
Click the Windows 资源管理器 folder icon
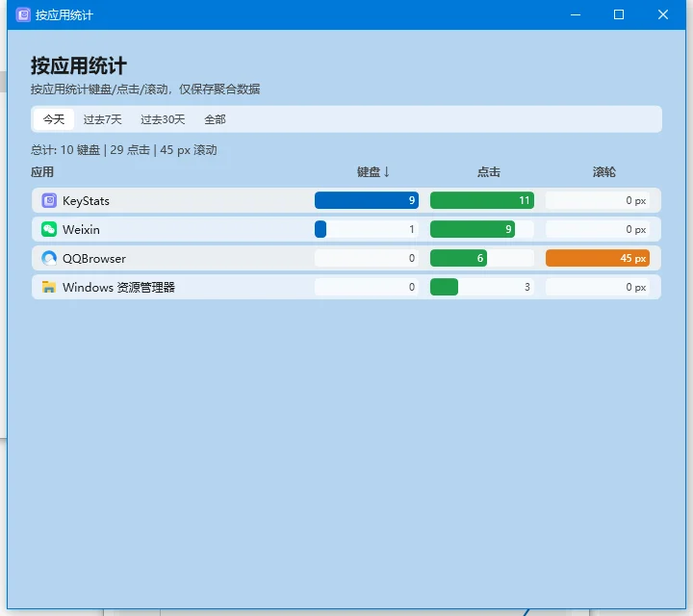[x=49, y=287]
